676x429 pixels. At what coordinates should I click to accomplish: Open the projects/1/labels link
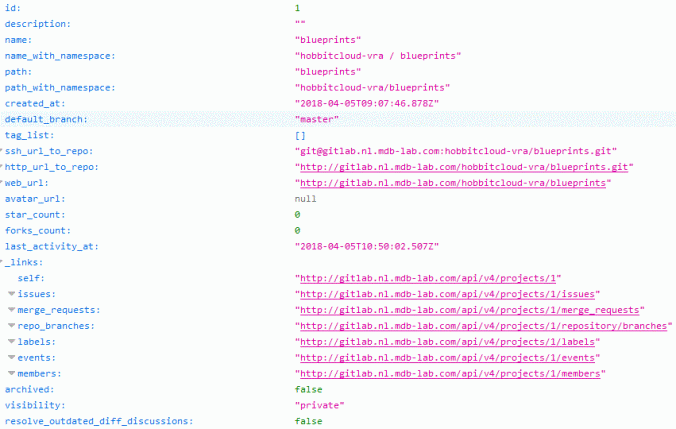(450, 342)
